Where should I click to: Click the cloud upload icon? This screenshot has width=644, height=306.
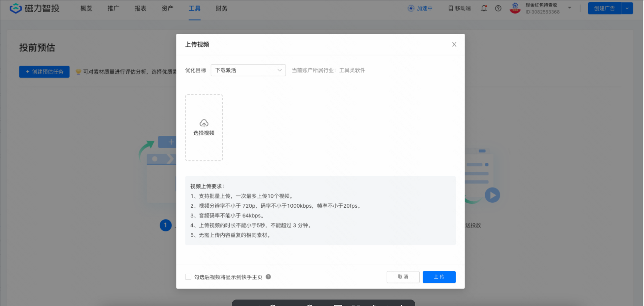point(204,123)
